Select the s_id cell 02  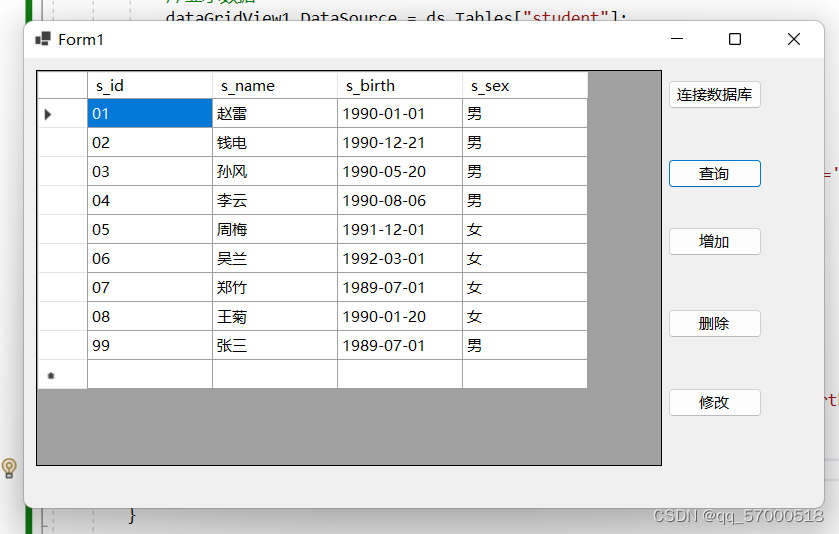[x=150, y=142]
